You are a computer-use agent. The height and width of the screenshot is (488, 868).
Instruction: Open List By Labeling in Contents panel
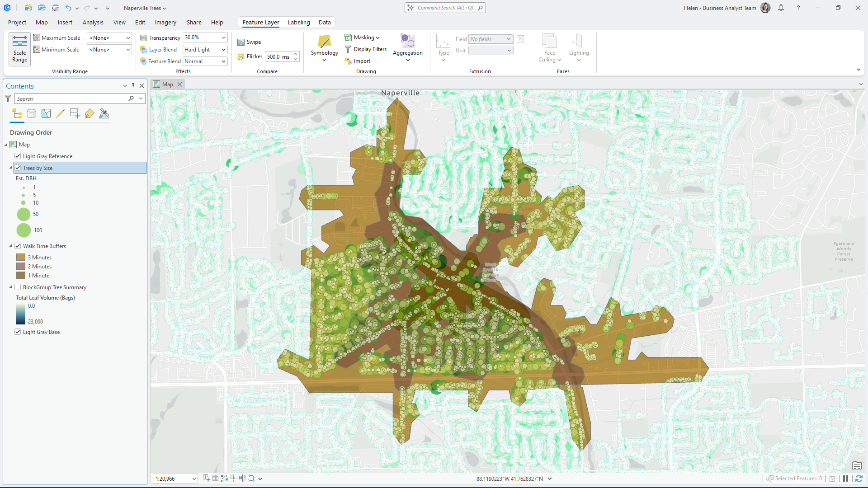[x=90, y=113]
